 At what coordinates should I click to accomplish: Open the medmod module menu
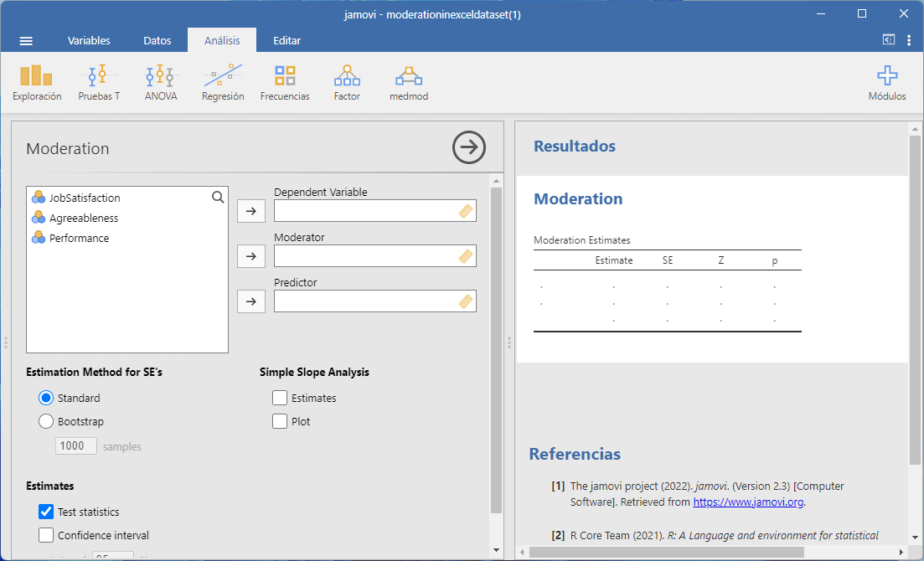[x=409, y=83]
